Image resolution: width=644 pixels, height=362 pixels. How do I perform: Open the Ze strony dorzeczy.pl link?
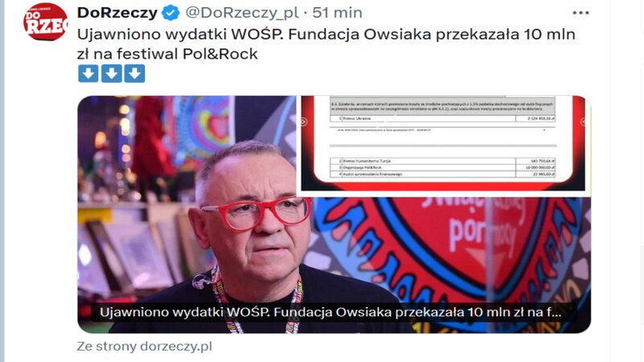(144, 347)
